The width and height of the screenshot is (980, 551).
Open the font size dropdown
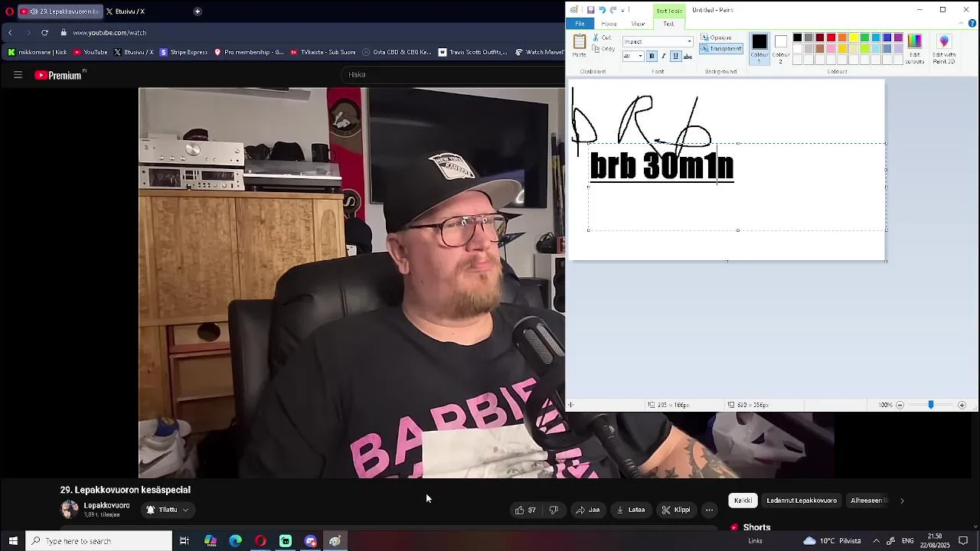640,57
